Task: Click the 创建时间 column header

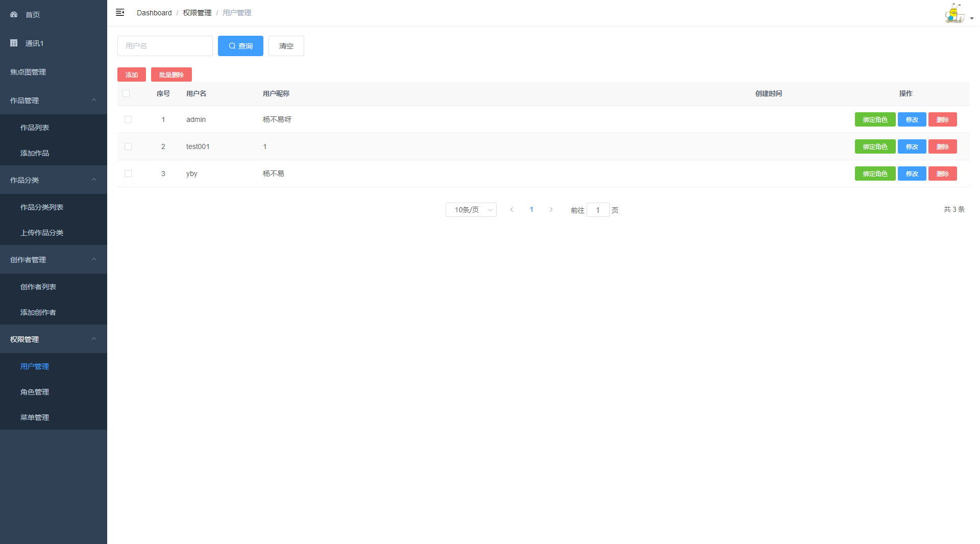Action: point(769,93)
